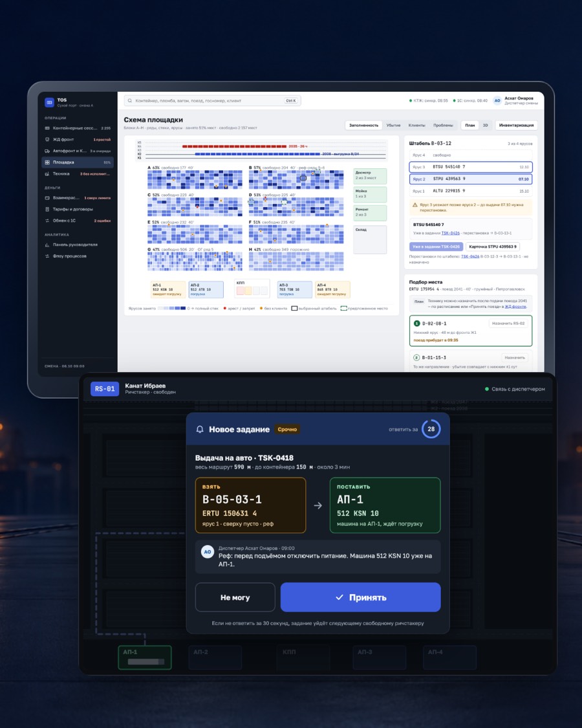Viewport: 582px width, 728px height.
Task: Open Автофронт via its truck icon
Action: tap(47, 151)
